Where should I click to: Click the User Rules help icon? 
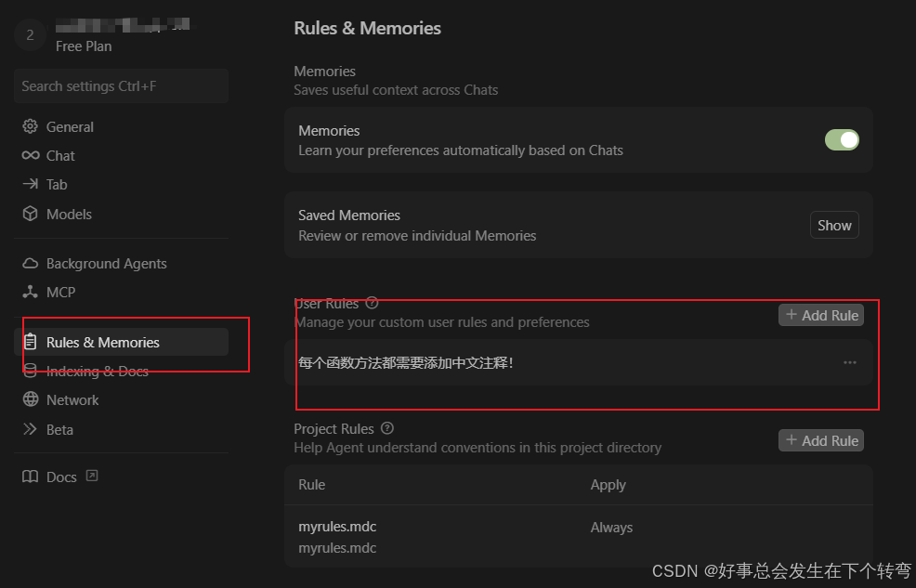371,303
